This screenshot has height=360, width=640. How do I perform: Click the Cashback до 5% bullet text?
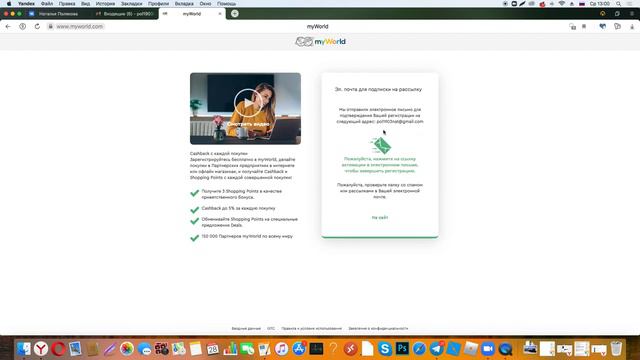238,209
